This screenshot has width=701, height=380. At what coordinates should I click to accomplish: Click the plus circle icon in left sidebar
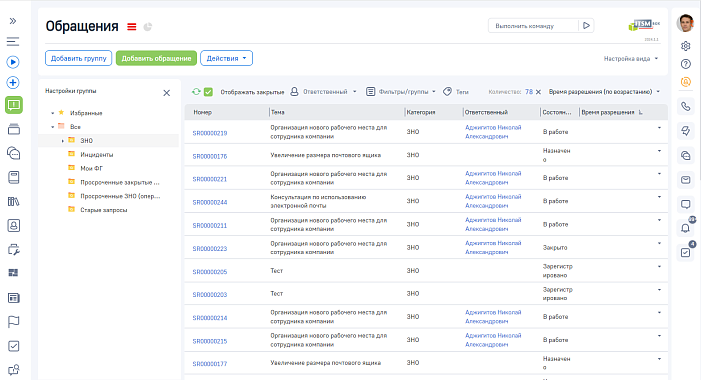[x=13, y=83]
